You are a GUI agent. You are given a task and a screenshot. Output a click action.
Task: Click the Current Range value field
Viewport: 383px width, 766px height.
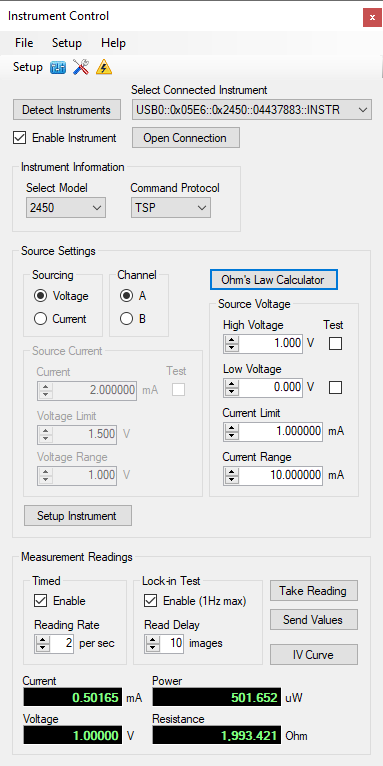(281, 475)
